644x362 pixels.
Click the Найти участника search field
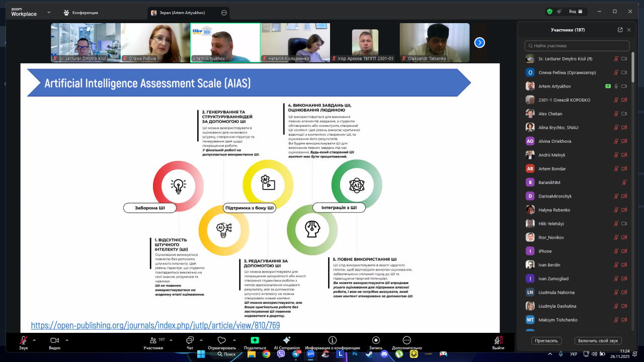pos(577,46)
